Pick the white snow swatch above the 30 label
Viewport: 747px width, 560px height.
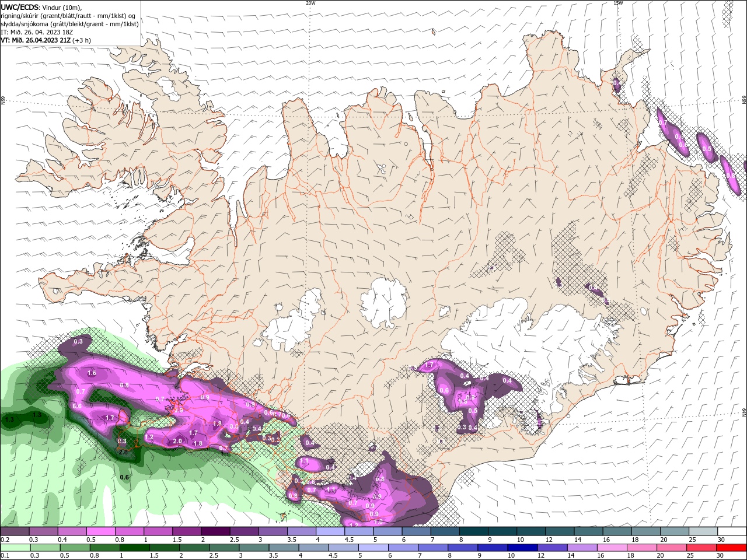click(x=732, y=531)
